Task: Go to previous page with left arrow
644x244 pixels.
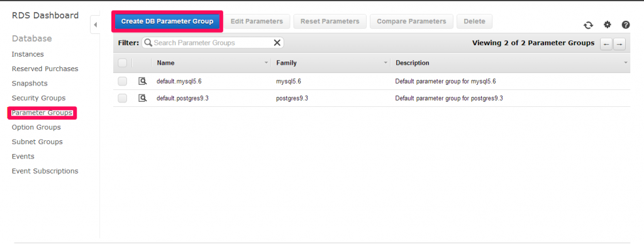Action: [606, 44]
